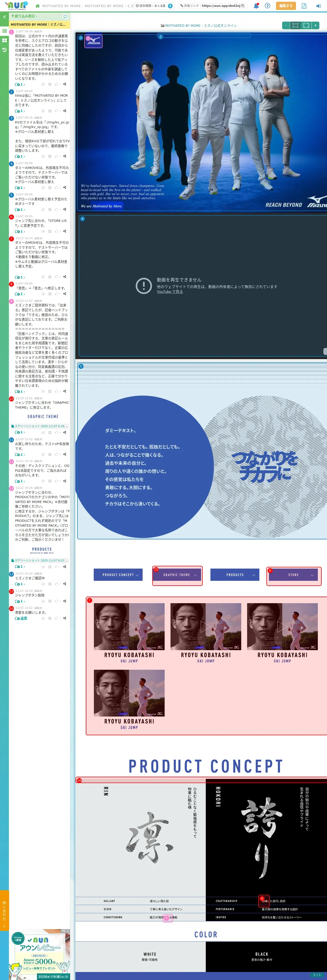Screen dimensions: 327x980
Task: Play the first RYOYU KOBAYASHI video thumbnail
Action: coord(129,626)
